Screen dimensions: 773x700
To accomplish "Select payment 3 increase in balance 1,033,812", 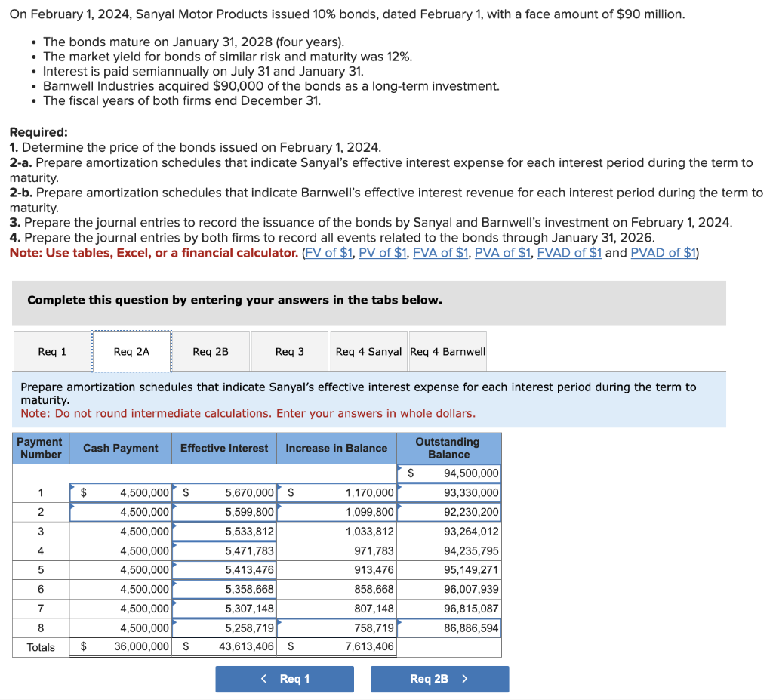I will [x=337, y=532].
